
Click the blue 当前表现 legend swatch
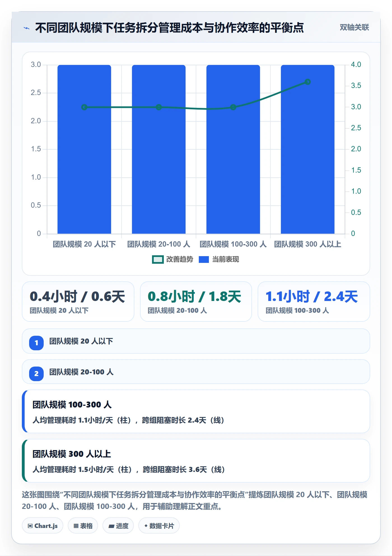204,260
